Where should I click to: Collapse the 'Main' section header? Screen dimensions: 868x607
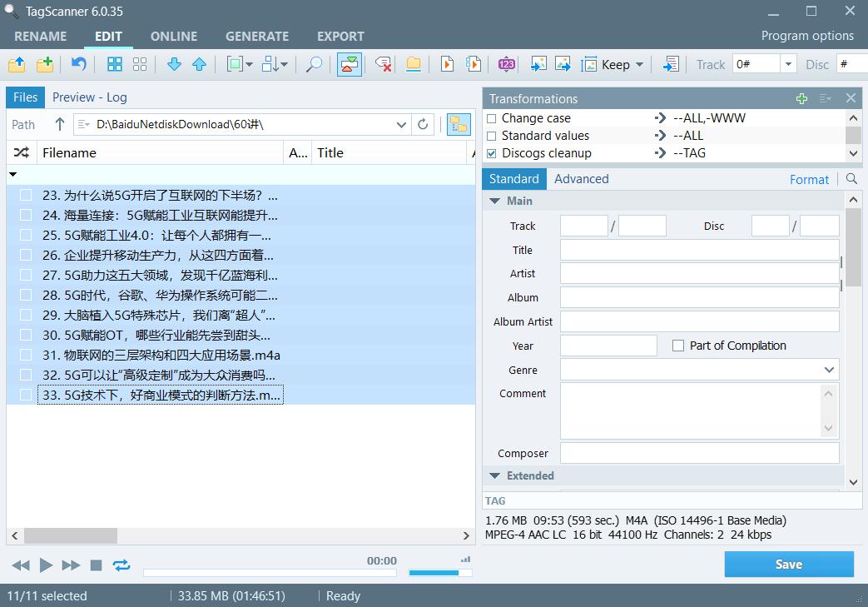point(496,201)
